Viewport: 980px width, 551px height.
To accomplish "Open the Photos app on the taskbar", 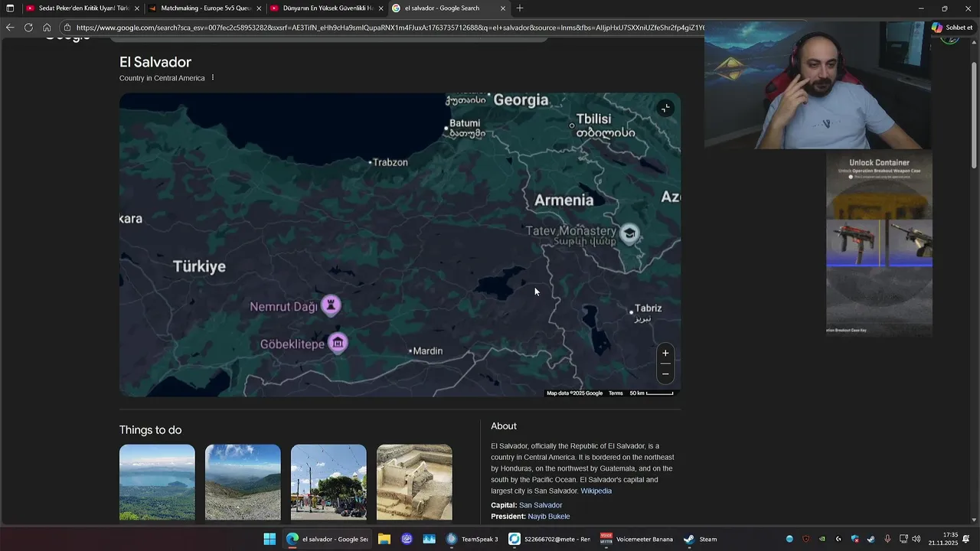I will tap(429, 539).
